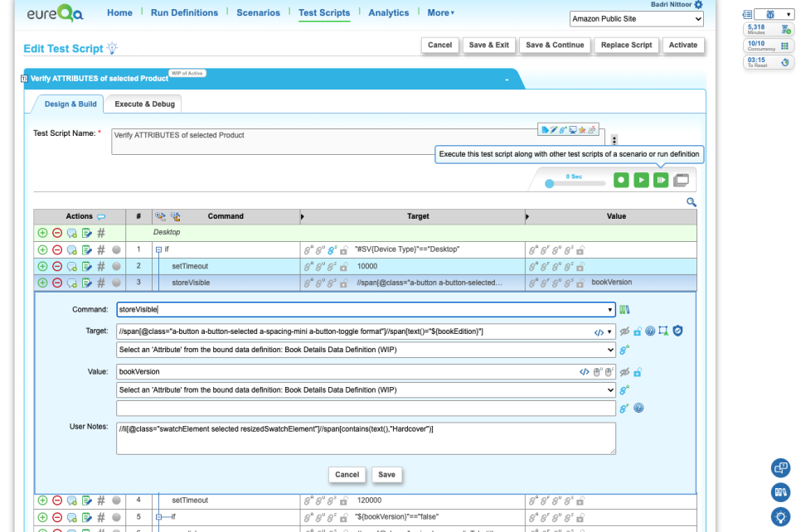Click the remove-favorite star icon above script name
796x532 pixels.
582,130
